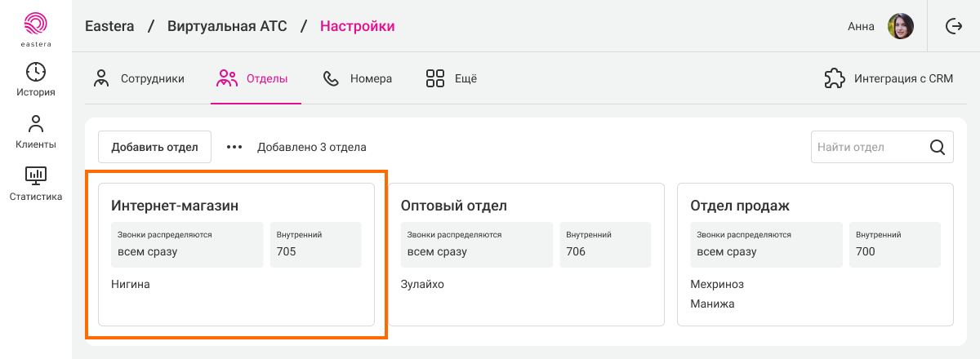The width and height of the screenshot is (980, 359).
Task: Click Анна's profile avatar
Action: tap(900, 26)
